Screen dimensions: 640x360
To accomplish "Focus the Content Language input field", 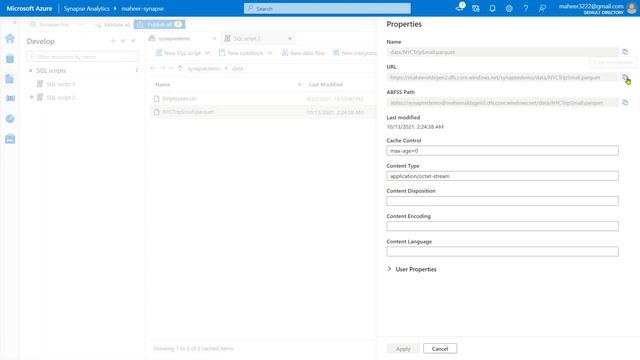I will point(502,251).
